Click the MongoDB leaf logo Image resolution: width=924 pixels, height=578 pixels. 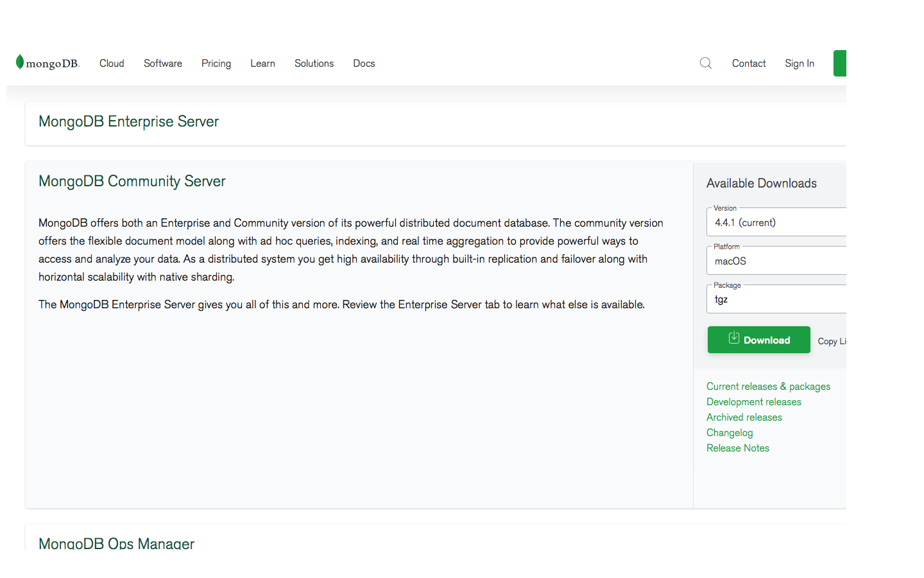47,63
